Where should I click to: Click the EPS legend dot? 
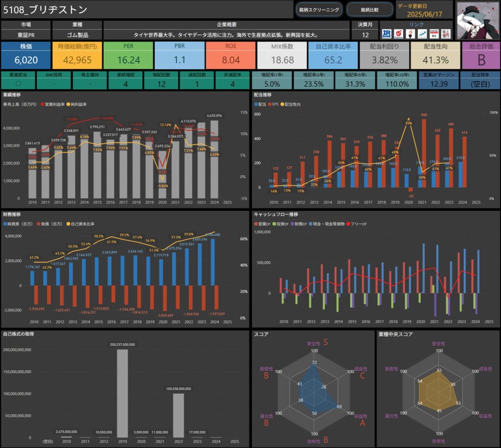coord(270,104)
